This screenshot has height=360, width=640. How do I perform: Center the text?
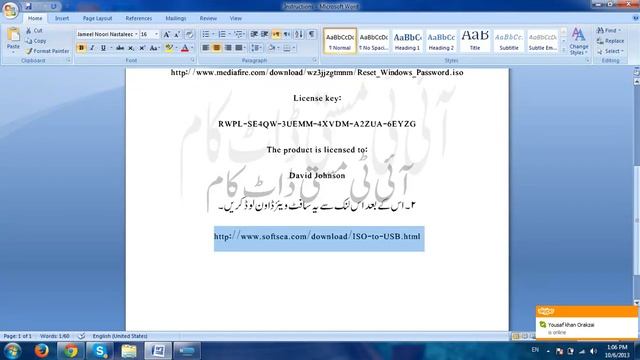(217, 48)
